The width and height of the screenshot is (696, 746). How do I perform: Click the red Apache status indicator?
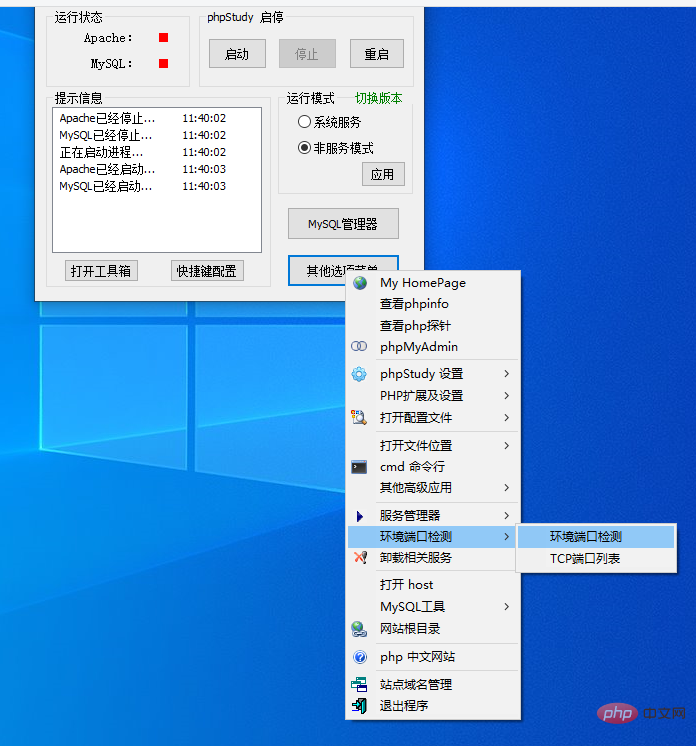click(x=163, y=38)
